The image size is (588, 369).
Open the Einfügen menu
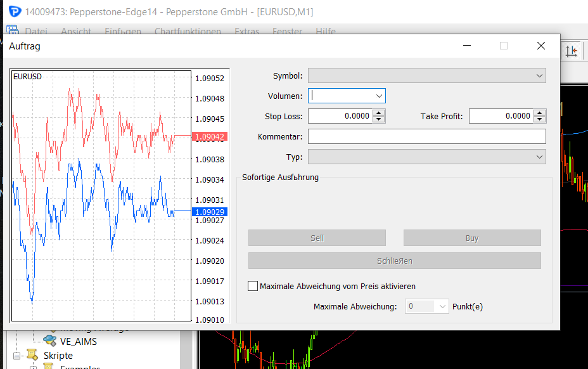tap(123, 31)
